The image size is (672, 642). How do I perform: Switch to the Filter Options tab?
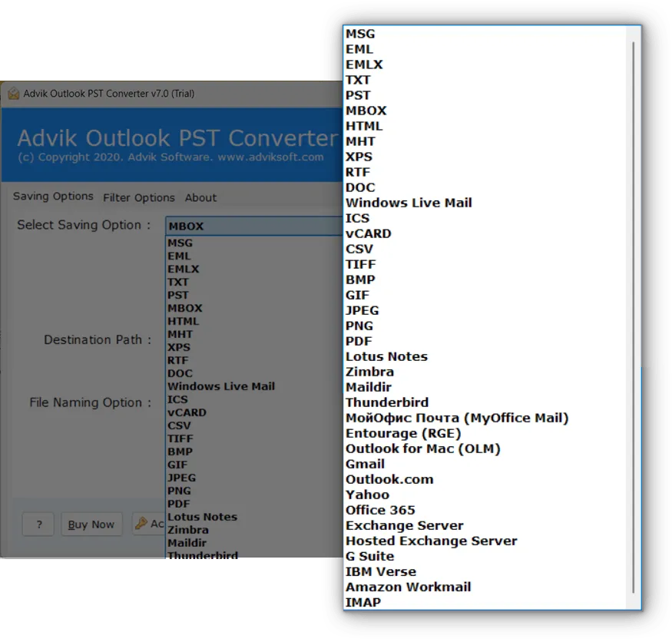point(139,197)
